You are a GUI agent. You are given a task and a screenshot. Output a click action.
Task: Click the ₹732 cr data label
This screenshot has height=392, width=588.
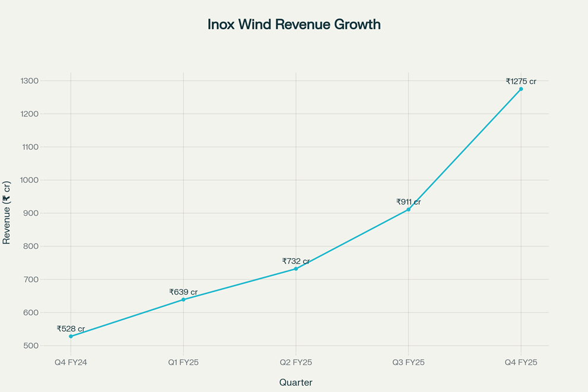pyautogui.click(x=296, y=261)
